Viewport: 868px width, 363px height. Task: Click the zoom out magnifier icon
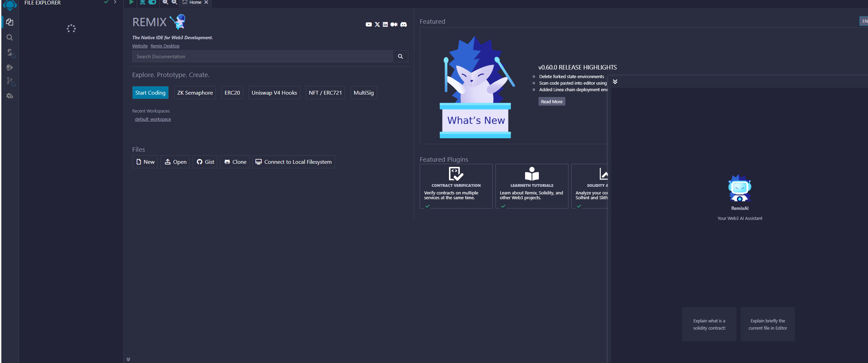tap(165, 2)
